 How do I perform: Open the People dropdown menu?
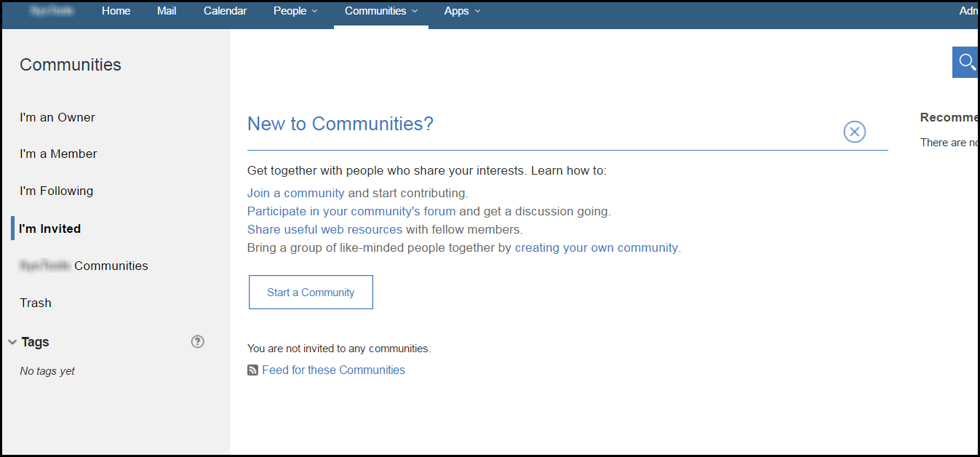(x=295, y=11)
